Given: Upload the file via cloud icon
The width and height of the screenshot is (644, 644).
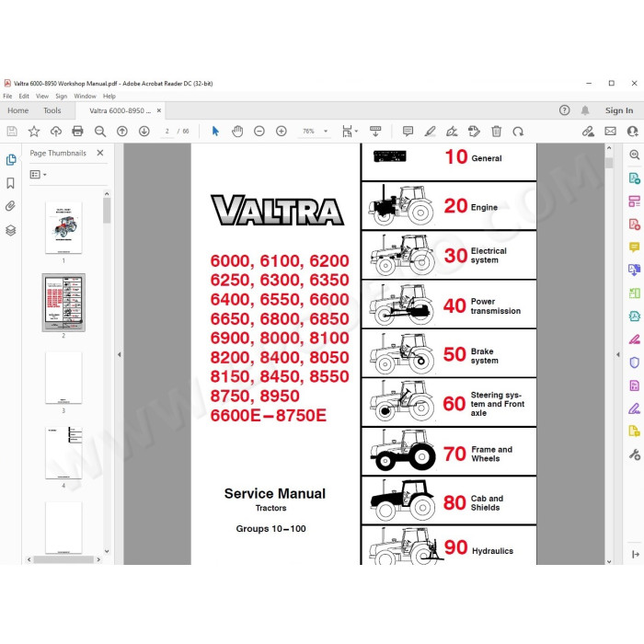Looking at the screenshot, I should [56, 132].
